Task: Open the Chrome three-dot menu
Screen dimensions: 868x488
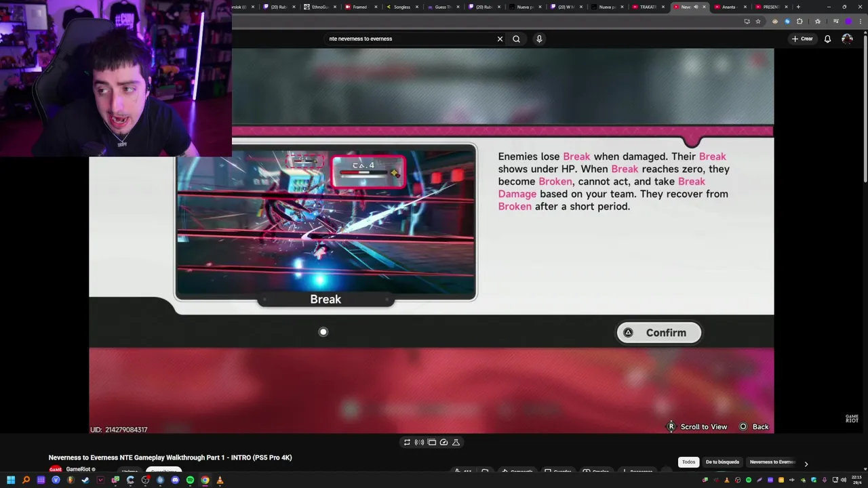Action: (x=861, y=21)
